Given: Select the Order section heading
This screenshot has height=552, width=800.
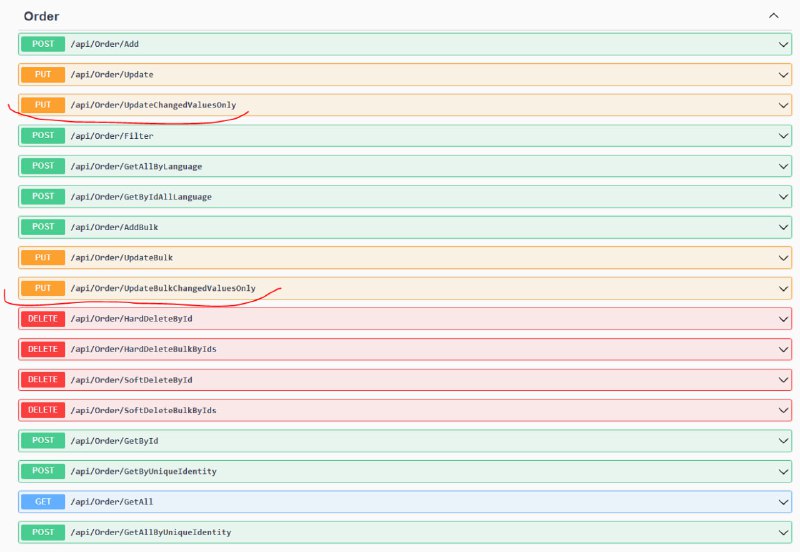Looking at the screenshot, I should (x=41, y=16).
